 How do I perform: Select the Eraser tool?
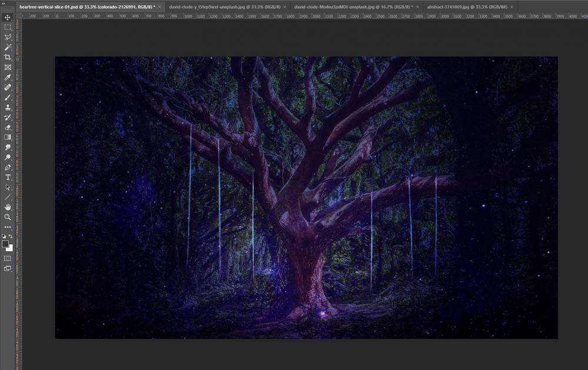pos(8,127)
